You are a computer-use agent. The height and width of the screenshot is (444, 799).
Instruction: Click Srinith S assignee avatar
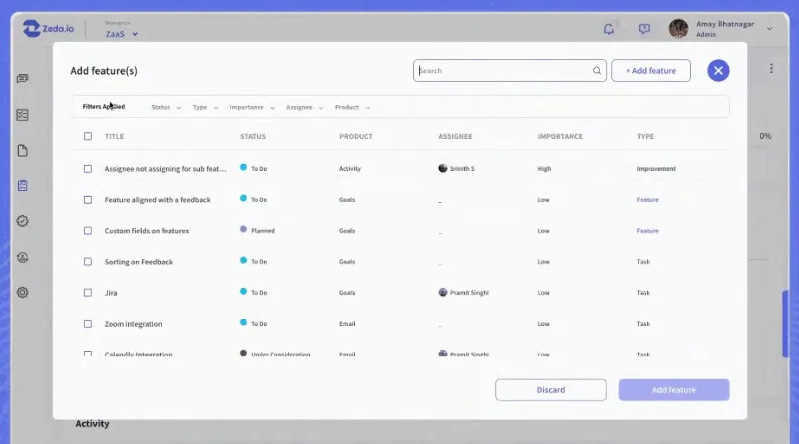click(x=442, y=168)
